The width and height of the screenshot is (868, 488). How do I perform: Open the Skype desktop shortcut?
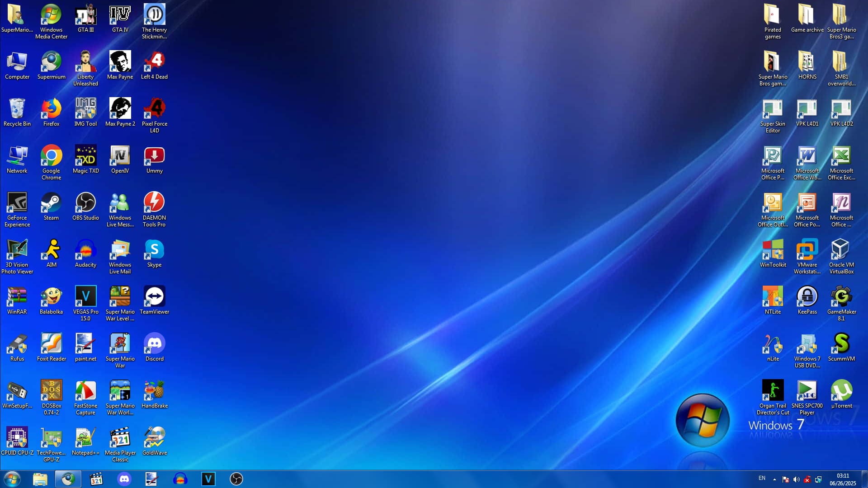pyautogui.click(x=154, y=253)
